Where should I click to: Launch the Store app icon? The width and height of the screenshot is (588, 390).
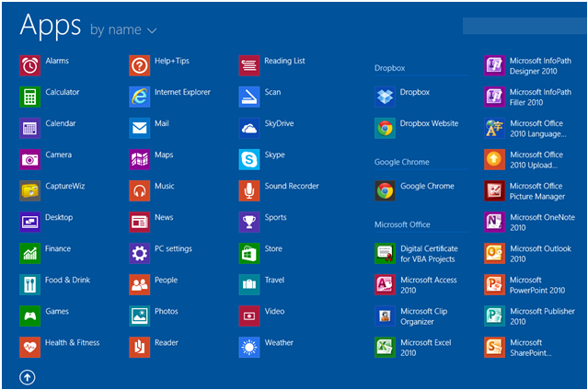[249, 254]
